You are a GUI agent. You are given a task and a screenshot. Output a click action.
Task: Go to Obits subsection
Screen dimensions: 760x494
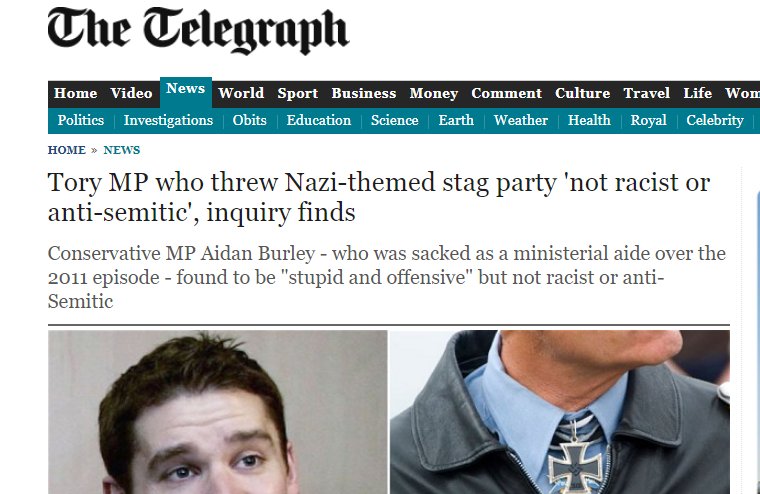tap(250, 120)
